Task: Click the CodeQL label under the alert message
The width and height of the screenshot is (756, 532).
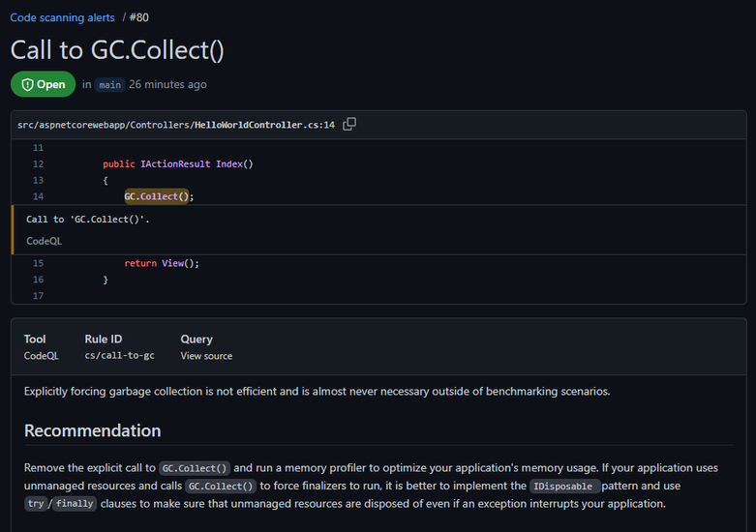Action: pos(44,241)
